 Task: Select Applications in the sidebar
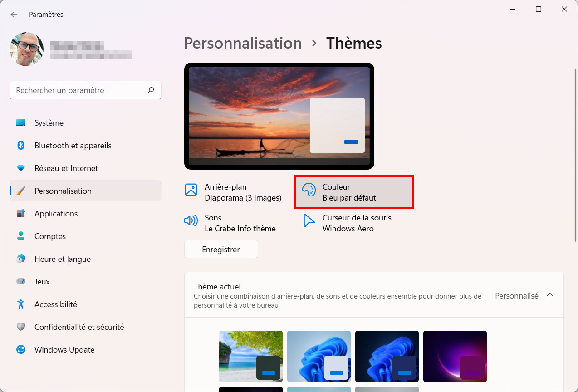[x=85, y=214]
